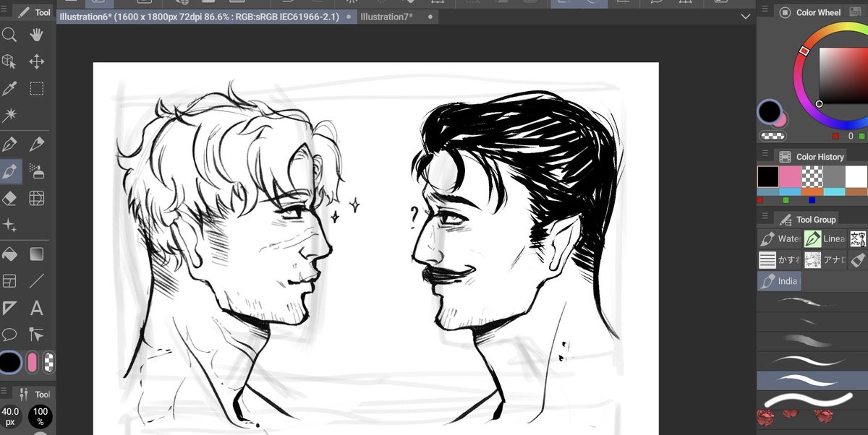Select the highlighted Brush tool

9,171
